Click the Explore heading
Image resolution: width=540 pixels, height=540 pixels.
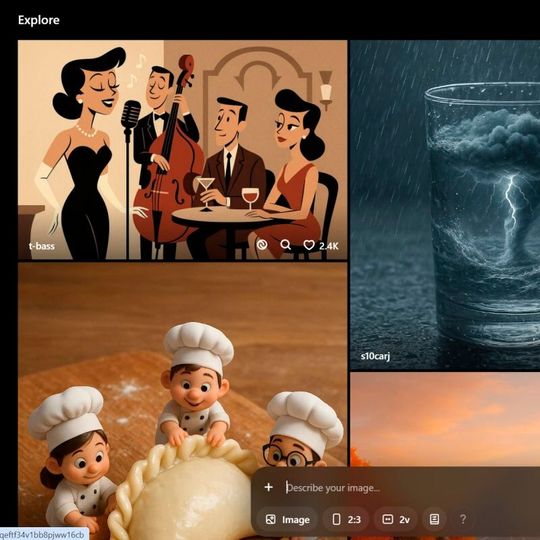pos(39,20)
